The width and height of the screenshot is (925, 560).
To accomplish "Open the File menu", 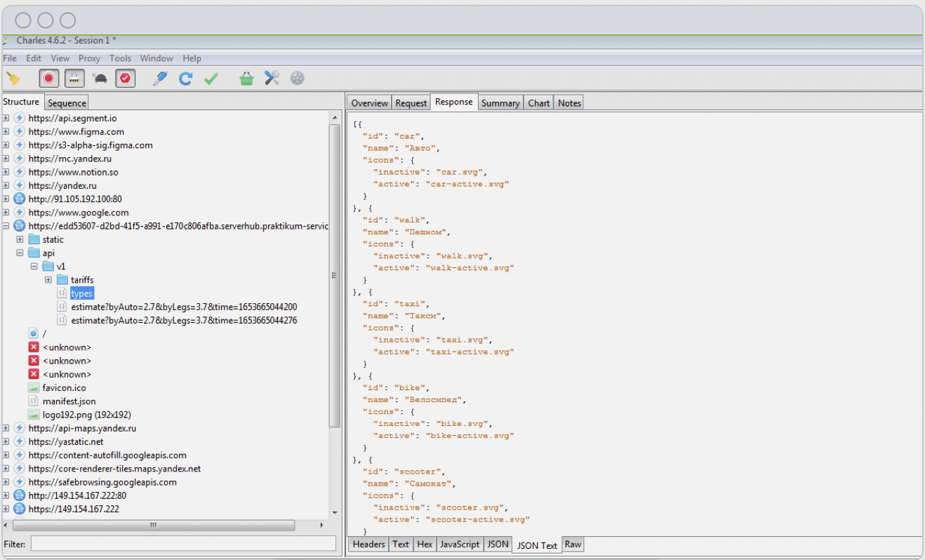I will (10, 58).
